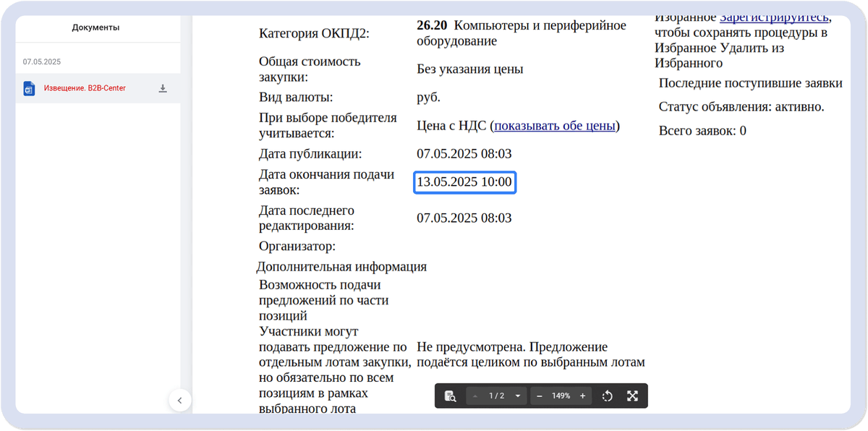Go to previous page arrow

475,396
